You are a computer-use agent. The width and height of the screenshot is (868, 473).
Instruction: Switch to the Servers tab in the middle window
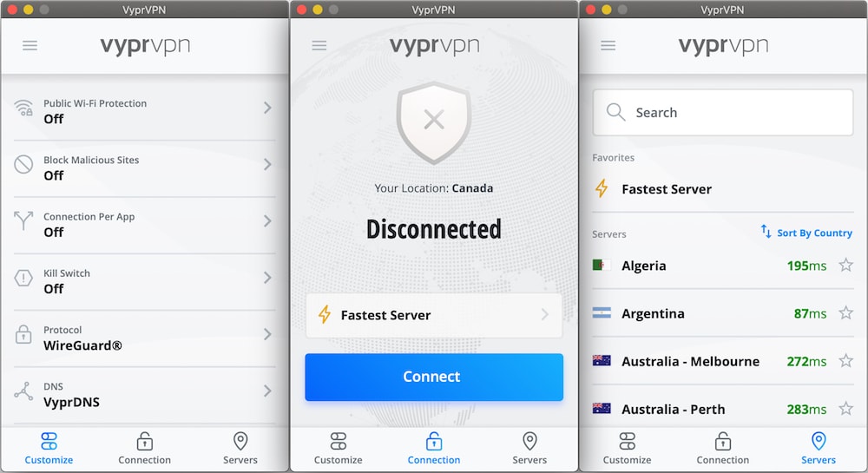(x=529, y=449)
